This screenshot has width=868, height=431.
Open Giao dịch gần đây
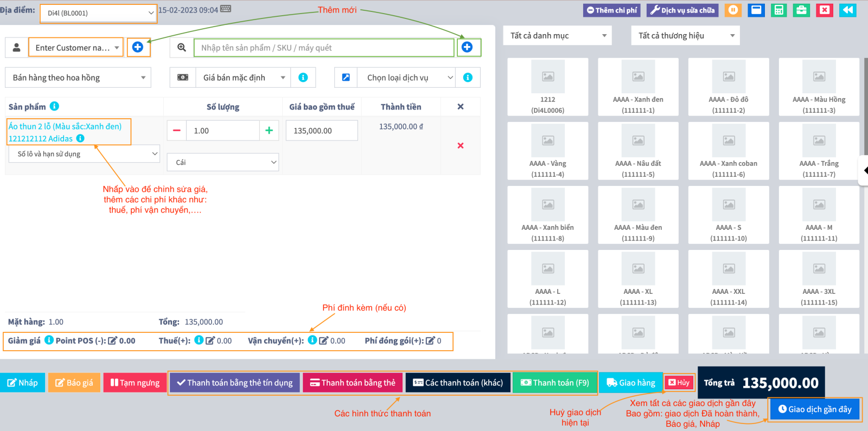[x=814, y=409]
